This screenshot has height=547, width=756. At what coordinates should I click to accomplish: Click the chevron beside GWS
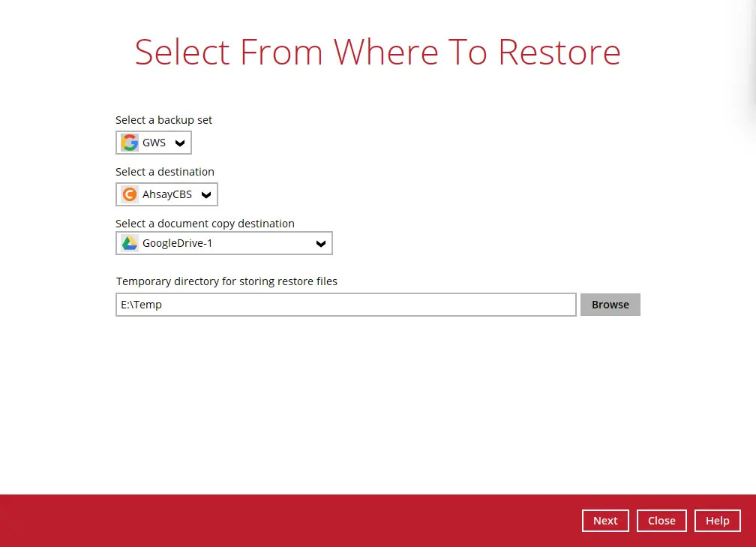(x=179, y=143)
